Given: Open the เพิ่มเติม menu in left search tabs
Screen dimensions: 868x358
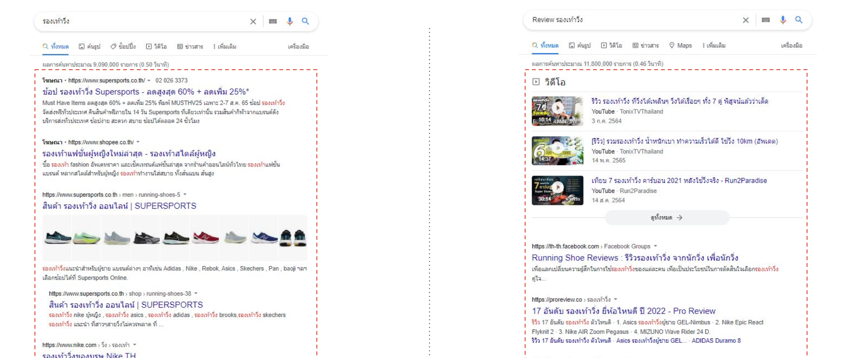Looking at the screenshot, I should point(225,47).
